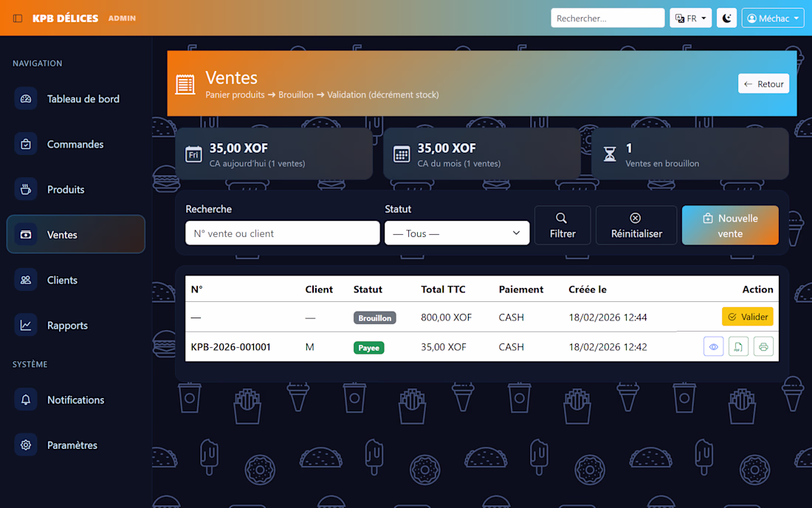Click the Filtrer button
812x508 pixels.
coord(562,225)
